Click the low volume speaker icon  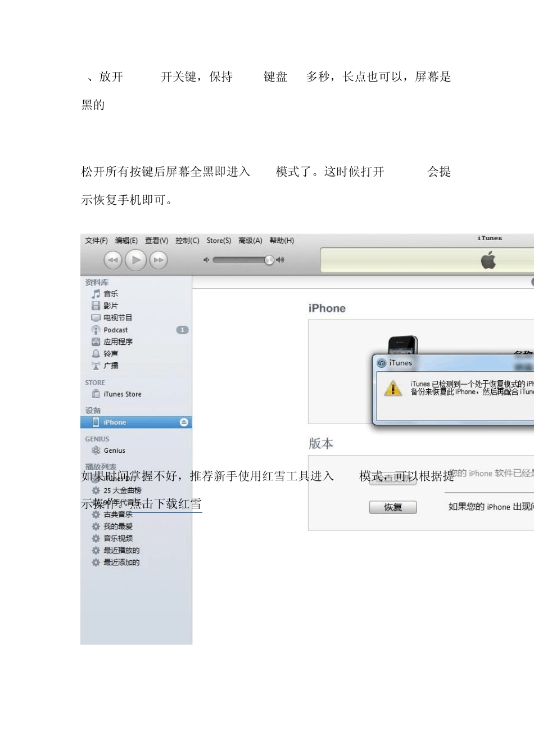click(x=206, y=260)
